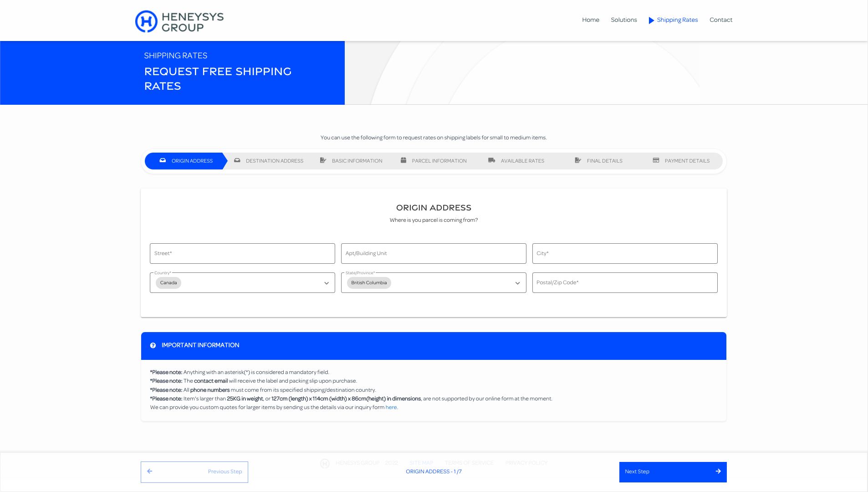
Task: Click the Basic Information step icon
Action: 323,160
